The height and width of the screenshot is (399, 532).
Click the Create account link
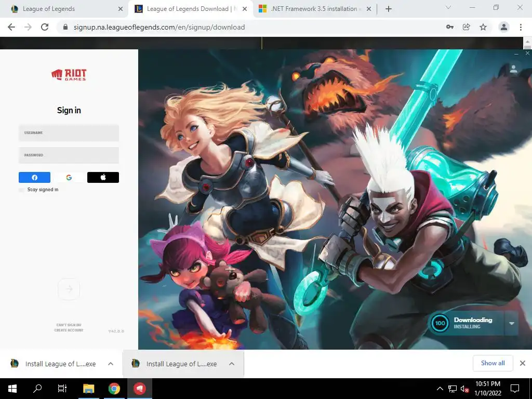[x=69, y=330]
